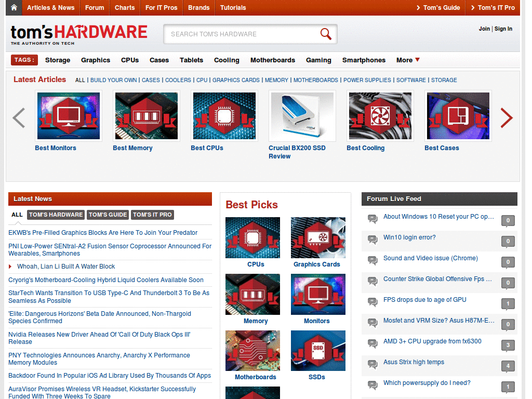The width and height of the screenshot is (532, 399).
Task: Open the Forum section from the top menu
Action: 95,8
